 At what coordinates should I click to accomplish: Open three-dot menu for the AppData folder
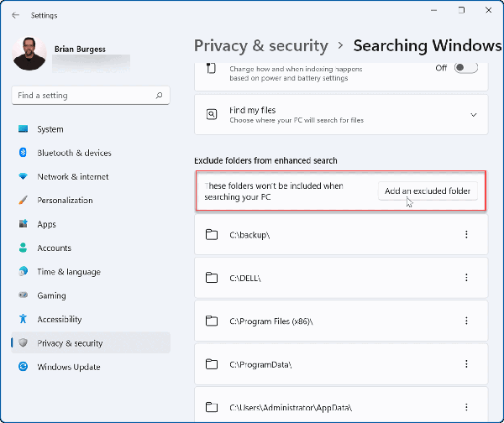(x=466, y=407)
